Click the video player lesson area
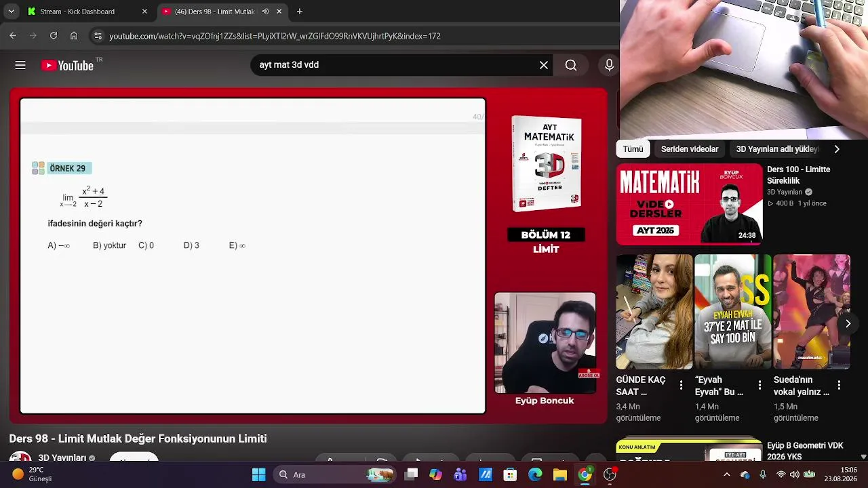This screenshot has width=868, height=488. pos(252,256)
